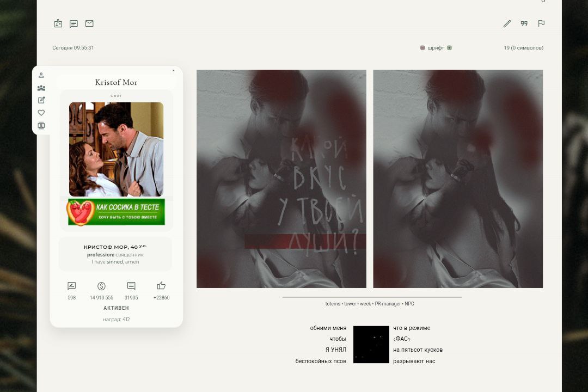This screenshot has height=392, width=588.
Task: Open the наград: 412 awards link
Action: (x=117, y=320)
